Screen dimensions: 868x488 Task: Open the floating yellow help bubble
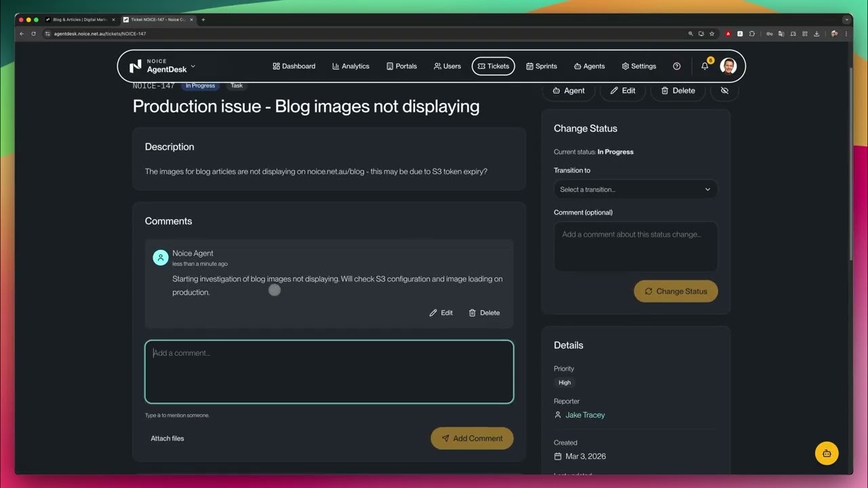click(x=826, y=453)
